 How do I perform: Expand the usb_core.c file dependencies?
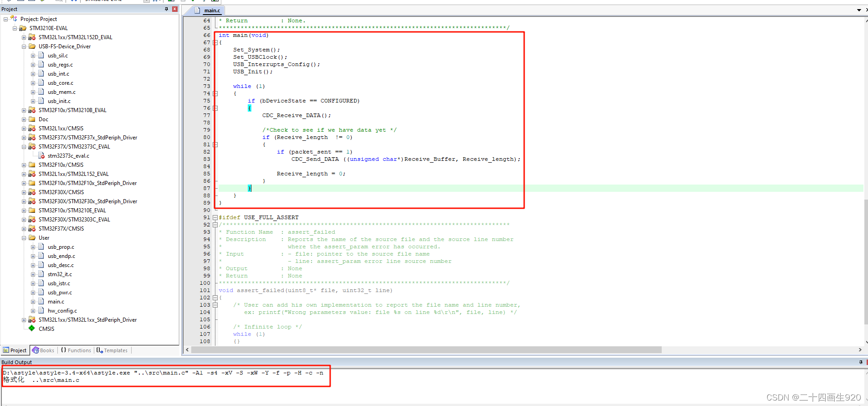(33, 83)
